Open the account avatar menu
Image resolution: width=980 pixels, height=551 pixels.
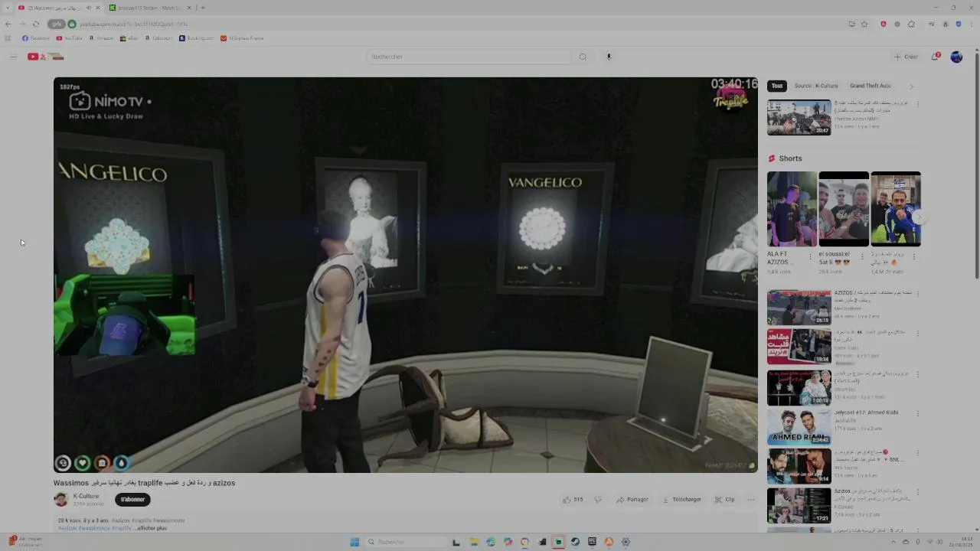click(956, 57)
